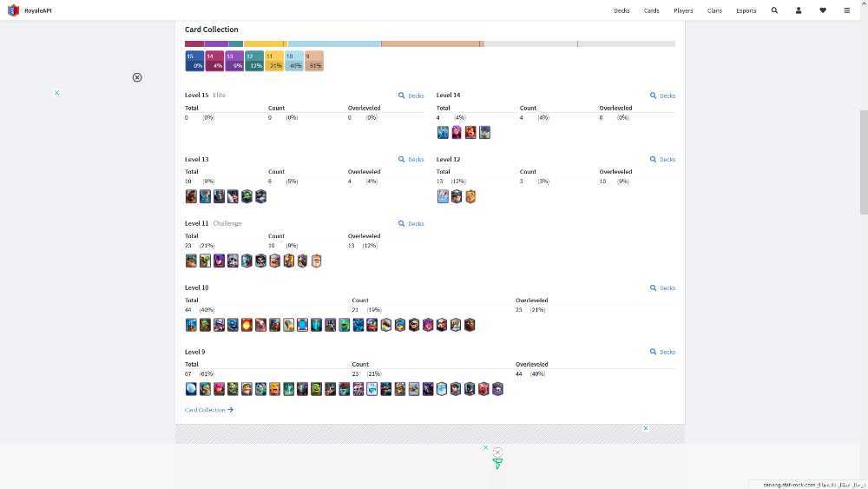Open the hamburger menu icon
Screen dimensions: 868x489
(x=847, y=10)
